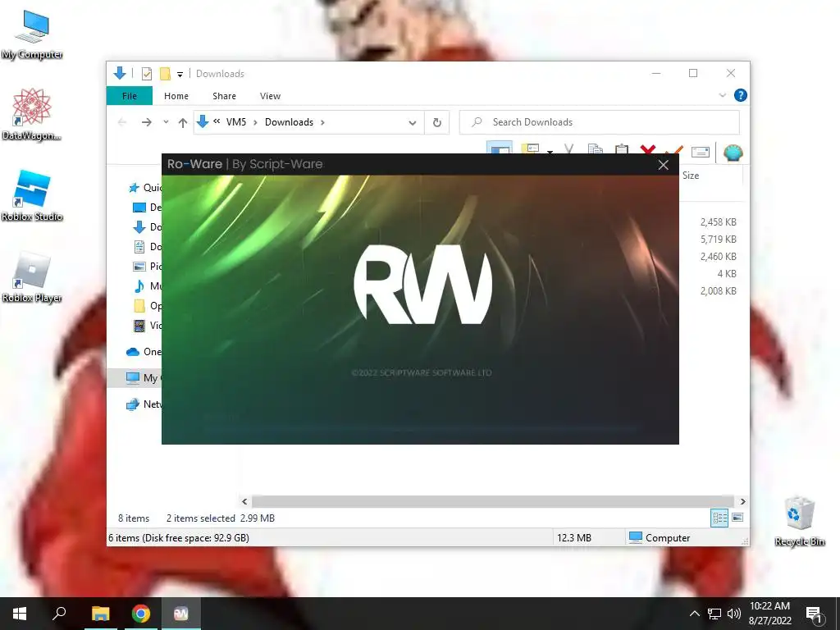Click the Computer status bar entry
The height and width of the screenshot is (630, 840).
(660, 537)
